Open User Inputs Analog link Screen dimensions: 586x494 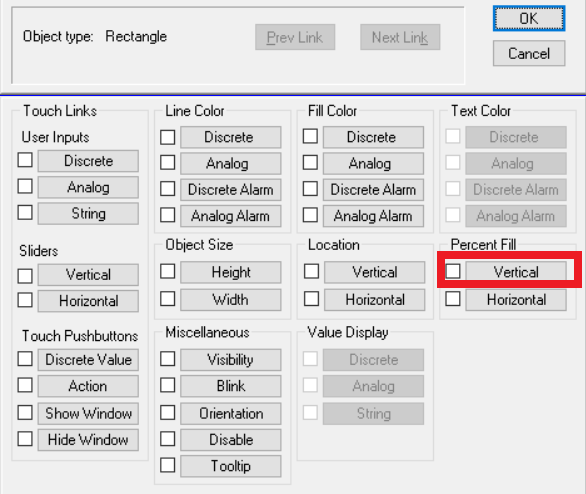[x=88, y=187]
